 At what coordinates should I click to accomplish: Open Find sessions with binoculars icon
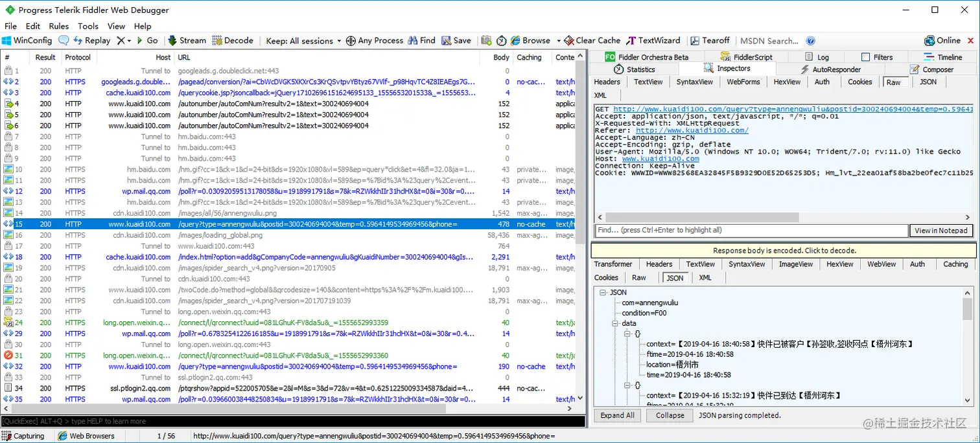click(421, 40)
